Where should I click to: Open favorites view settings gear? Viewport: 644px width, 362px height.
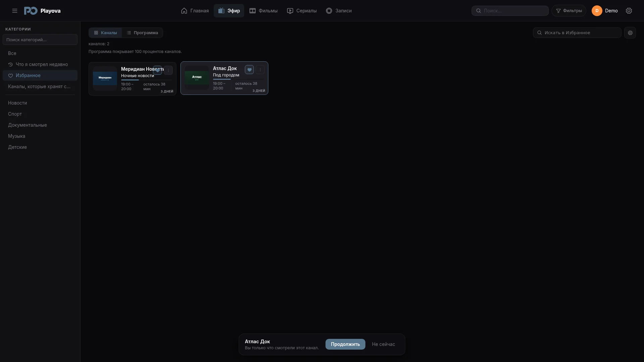tap(630, 33)
